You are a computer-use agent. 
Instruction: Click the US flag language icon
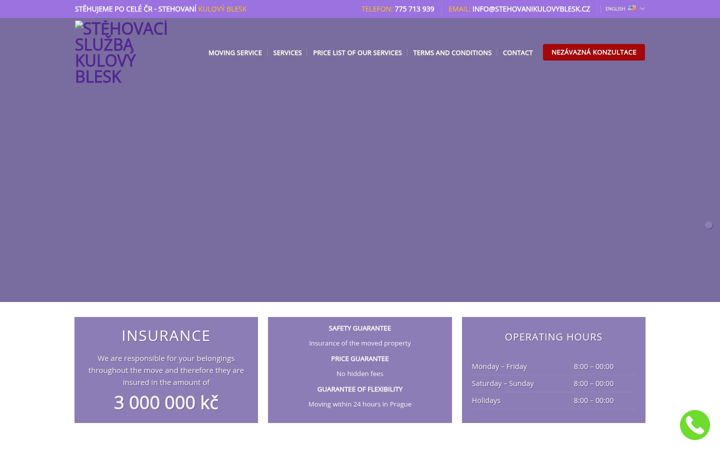632,8
